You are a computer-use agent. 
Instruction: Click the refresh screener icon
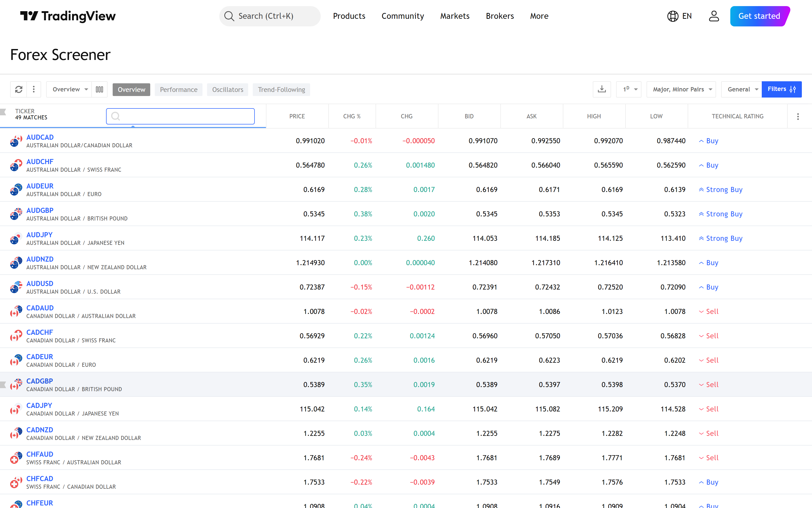coord(19,89)
